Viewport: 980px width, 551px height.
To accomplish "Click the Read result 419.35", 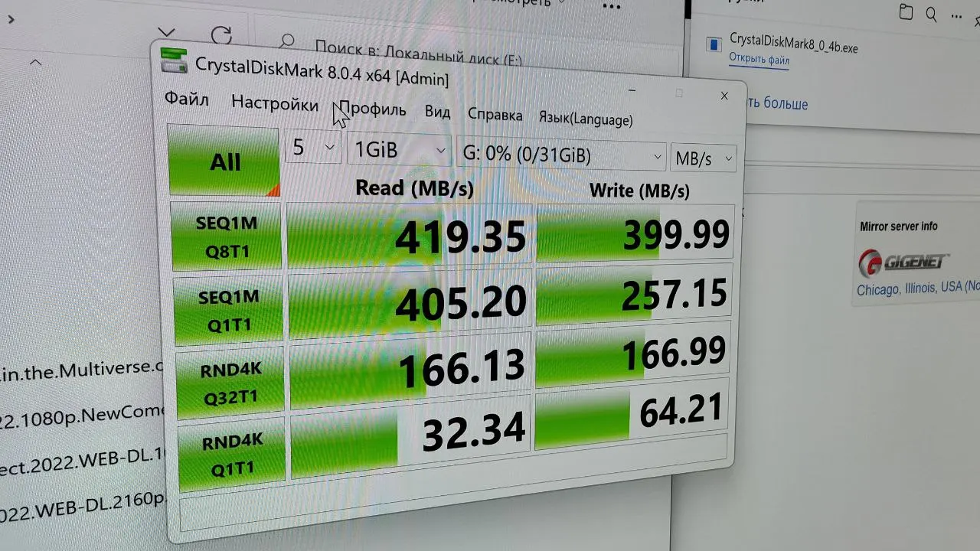I will pyautogui.click(x=408, y=237).
